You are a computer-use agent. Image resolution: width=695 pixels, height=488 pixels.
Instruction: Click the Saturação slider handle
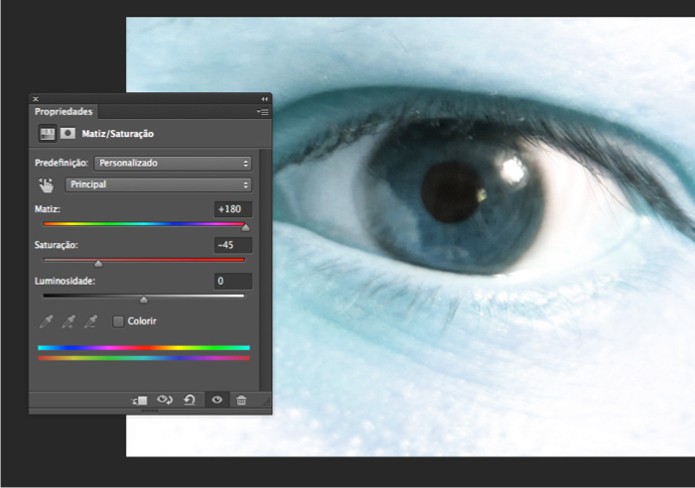98,264
